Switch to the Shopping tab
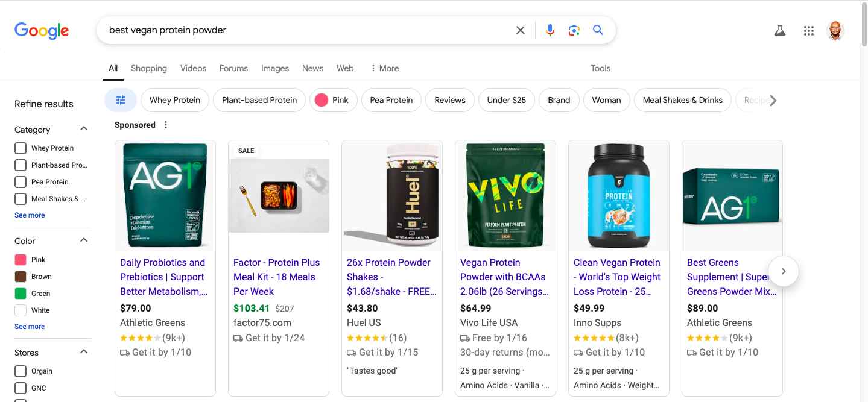 (148, 68)
